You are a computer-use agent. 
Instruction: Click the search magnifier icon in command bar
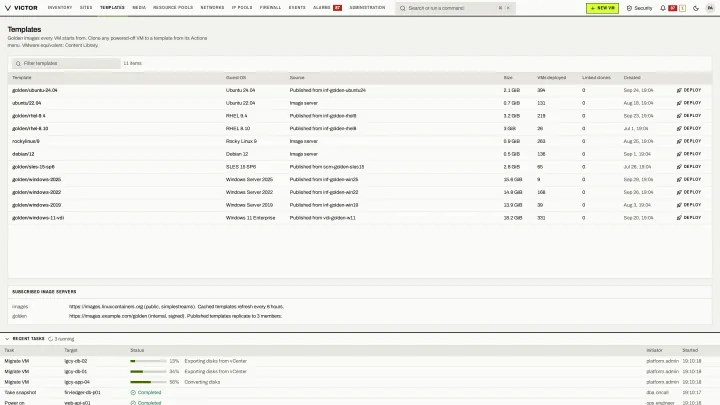[x=403, y=8]
